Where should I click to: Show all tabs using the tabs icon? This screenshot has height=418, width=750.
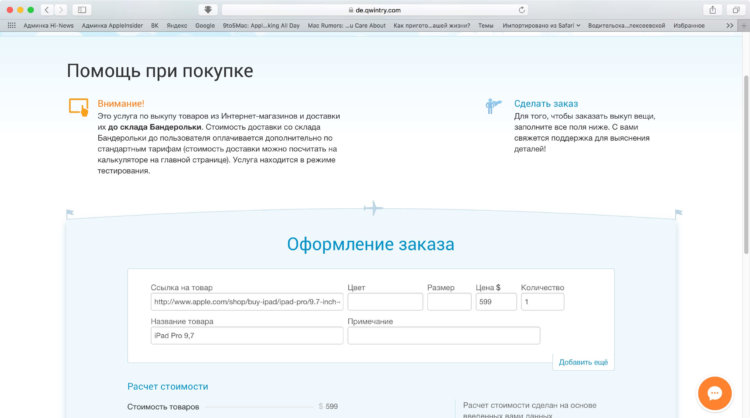pos(736,10)
